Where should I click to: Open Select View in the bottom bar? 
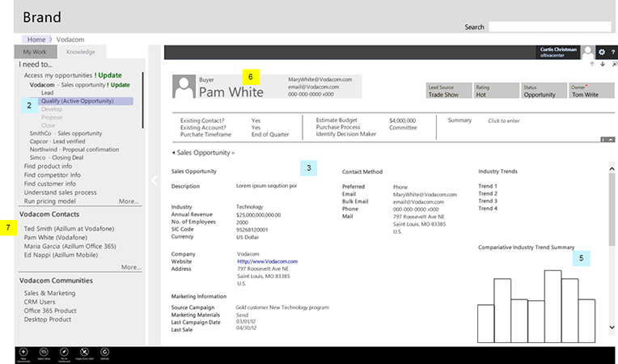pyautogui.click(x=44, y=353)
